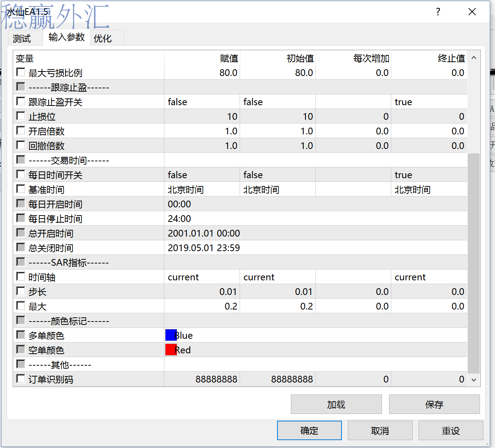Tick the 最大亏损比例 checkbox

[x=21, y=72]
